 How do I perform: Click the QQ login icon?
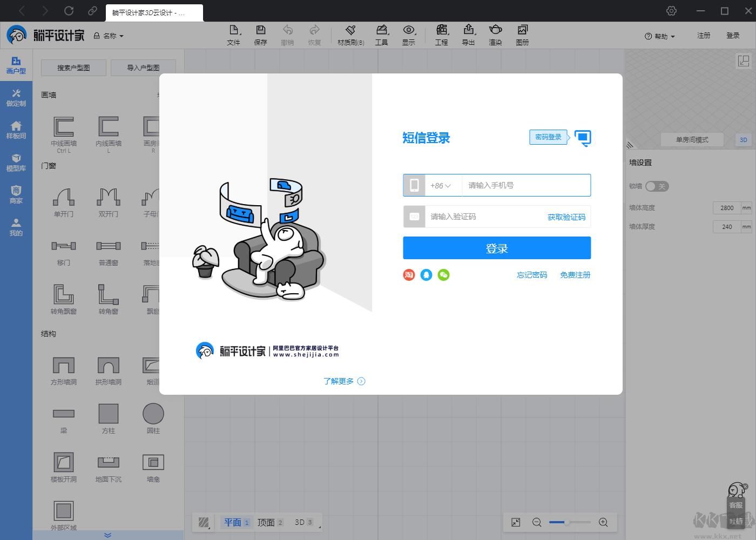[x=426, y=275]
